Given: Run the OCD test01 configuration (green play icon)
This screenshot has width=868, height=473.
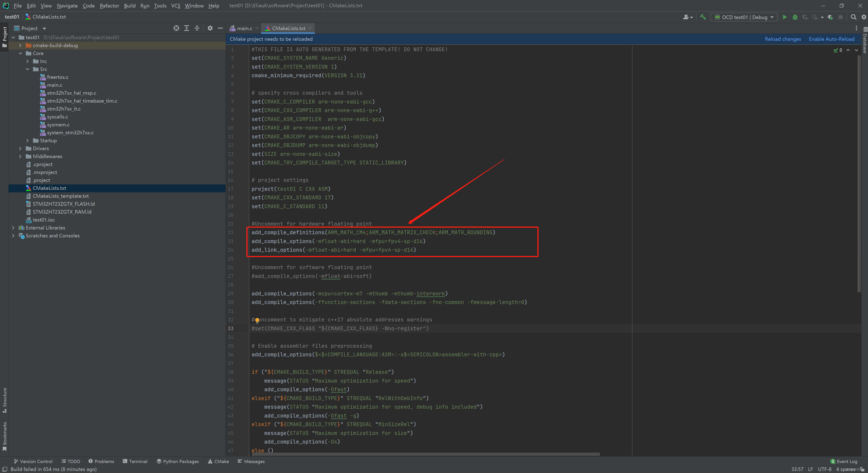Looking at the screenshot, I should click(x=785, y=17).
